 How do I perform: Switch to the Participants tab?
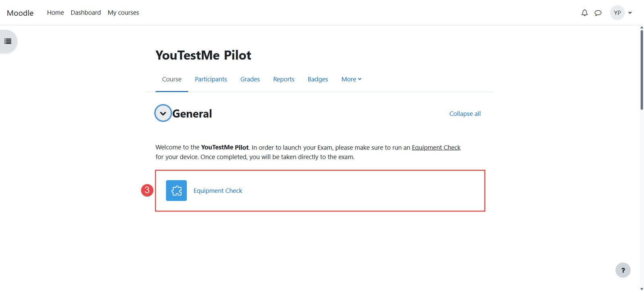(211, 79)
